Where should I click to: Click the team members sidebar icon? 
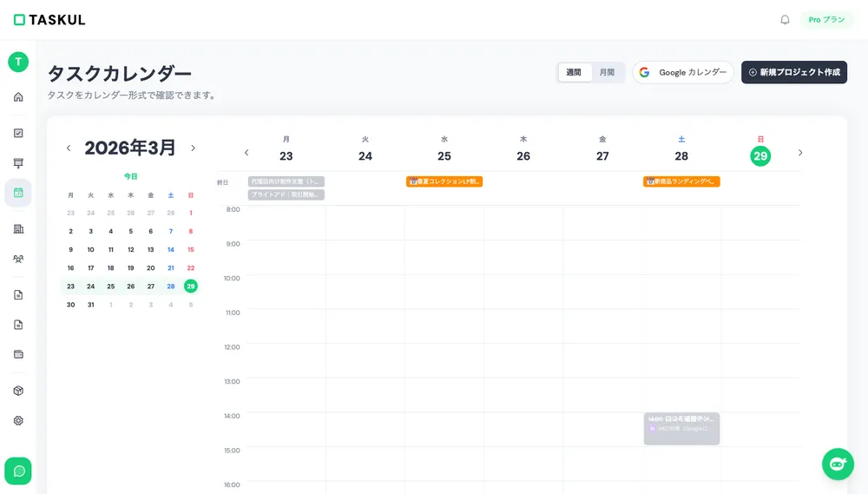point(18,259)
